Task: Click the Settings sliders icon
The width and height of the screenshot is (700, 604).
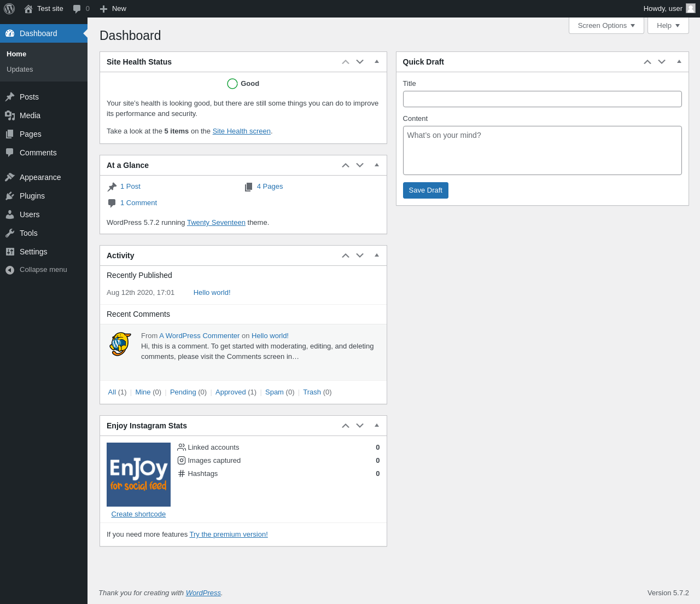Action: (x=10, y=252)
